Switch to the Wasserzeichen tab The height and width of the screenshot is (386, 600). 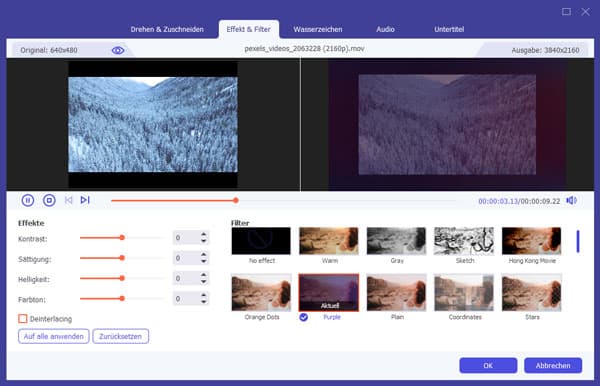click(x=318, y=29)
